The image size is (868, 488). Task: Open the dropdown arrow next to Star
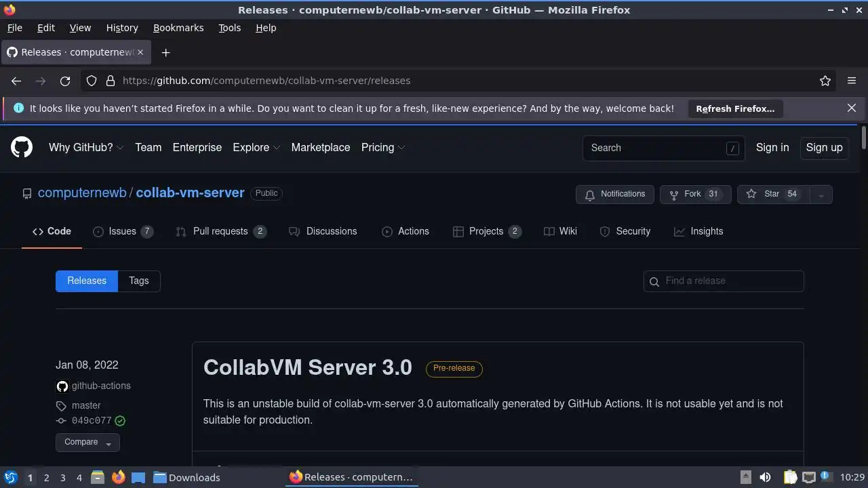(x=821, y=195)
